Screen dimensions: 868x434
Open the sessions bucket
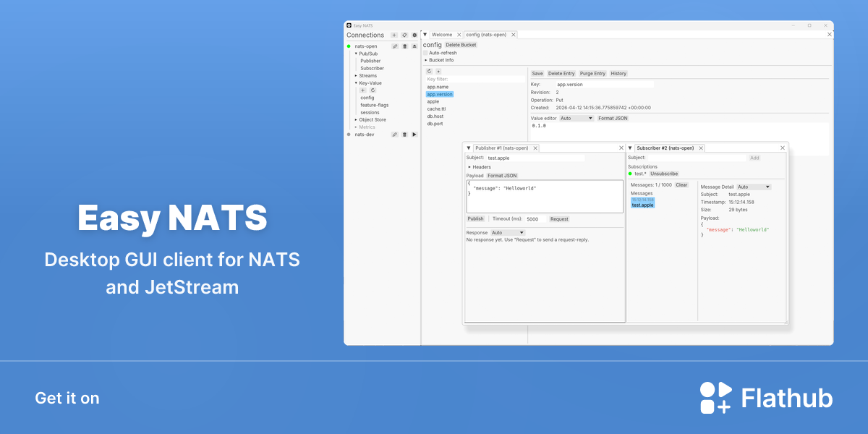coord(370,113)
